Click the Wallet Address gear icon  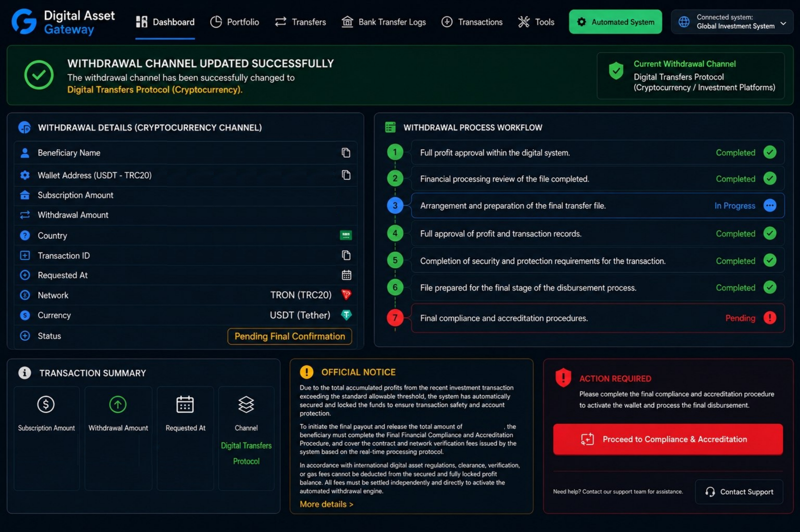click(x=25, y=175)
